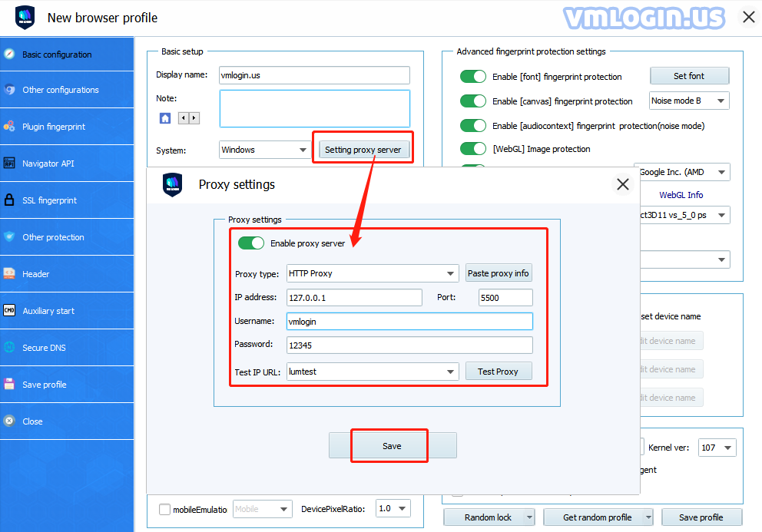Toggle WebGL Image protection switch

tap(473, 149)
